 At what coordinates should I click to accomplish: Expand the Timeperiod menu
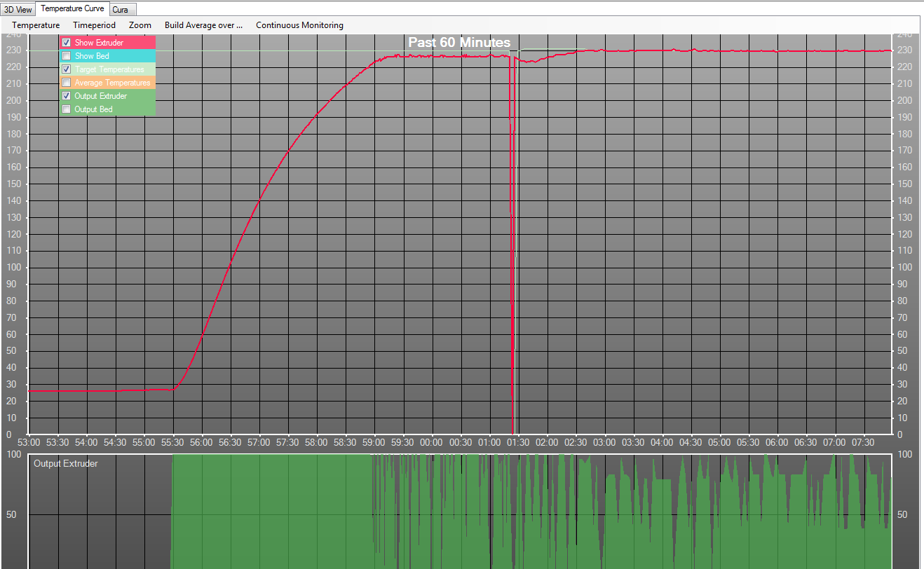click(x=94, y=25)
